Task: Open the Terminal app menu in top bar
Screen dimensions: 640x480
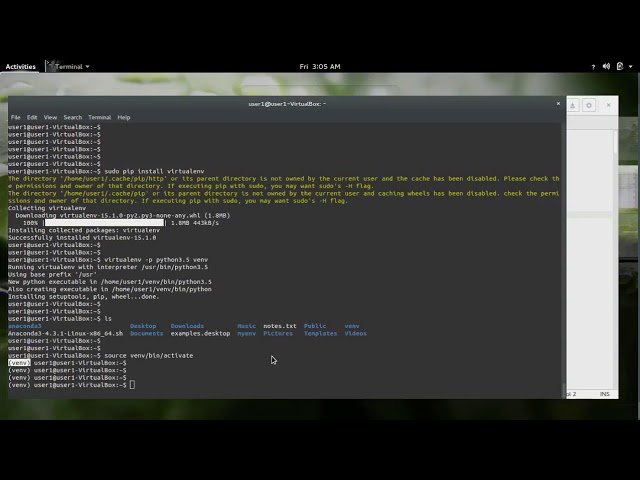Action: pyautogui.click(x=68, y=67)
